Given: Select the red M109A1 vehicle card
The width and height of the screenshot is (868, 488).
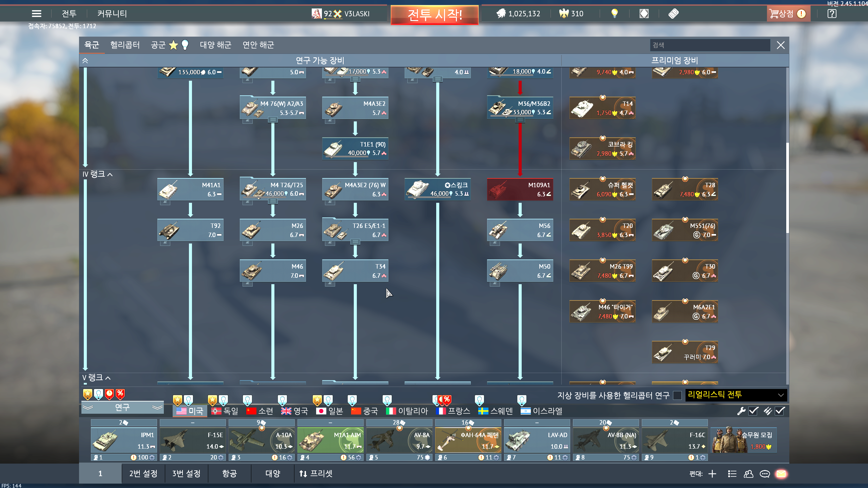Looking at the screenshot, I should click(520, 189).
